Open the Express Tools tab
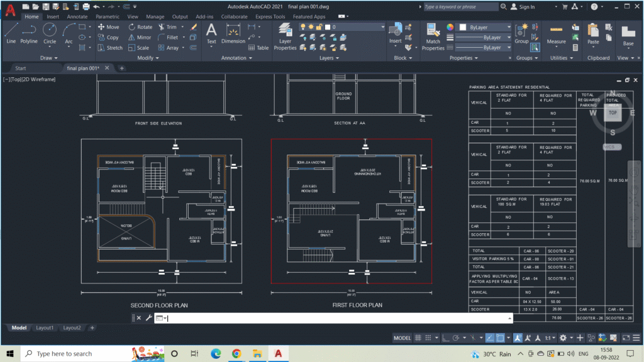The image size is (644, 362). pyautogui.click(x=270, y=17)
